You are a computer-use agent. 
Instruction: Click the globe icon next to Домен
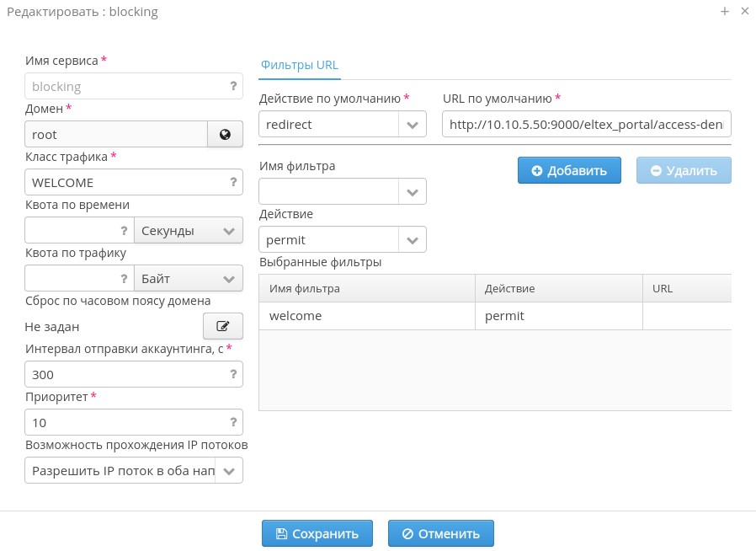[225, 134]
